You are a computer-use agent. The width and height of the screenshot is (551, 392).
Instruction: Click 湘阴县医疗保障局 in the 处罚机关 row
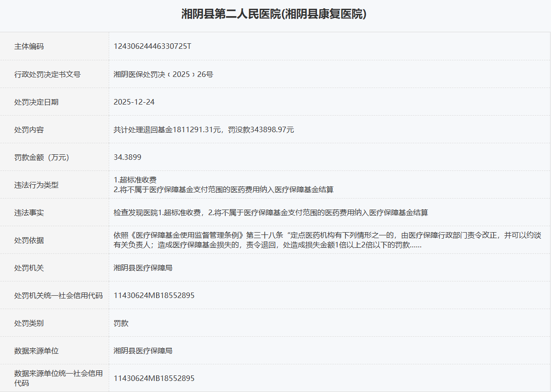pyautogui.click(x=143, y=268)
